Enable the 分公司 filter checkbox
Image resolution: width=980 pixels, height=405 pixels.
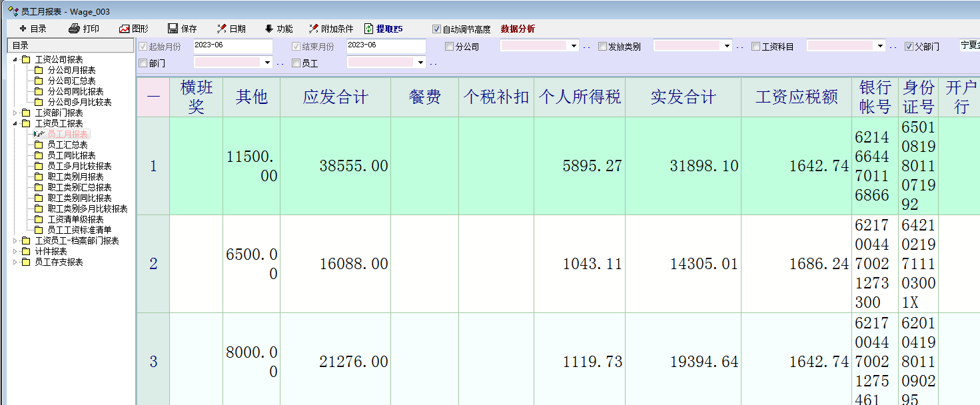(x=449, y=47)
